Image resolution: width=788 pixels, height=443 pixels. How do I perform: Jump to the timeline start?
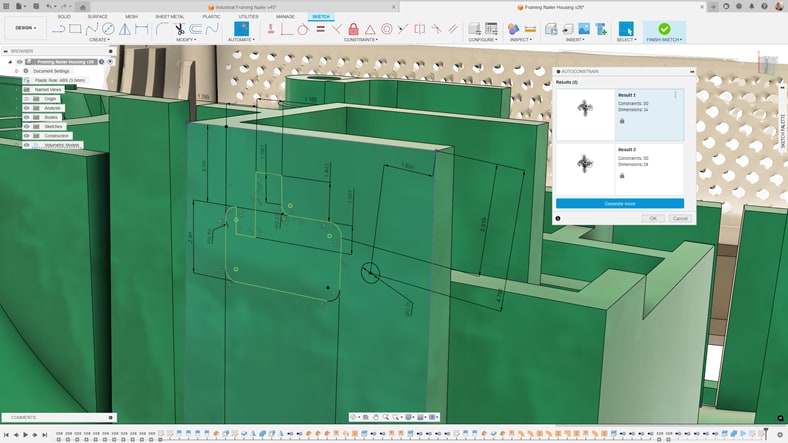coord(6,434)
